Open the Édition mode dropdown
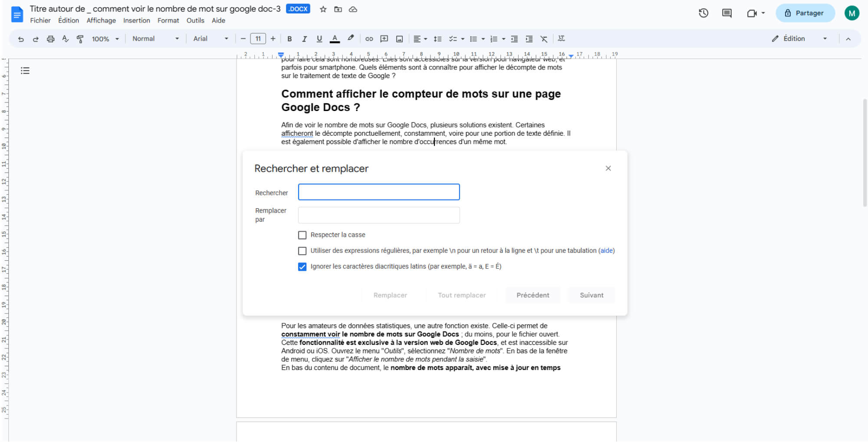Image resolution: width=868 pixels, height=442 pixels. point(799,39)
